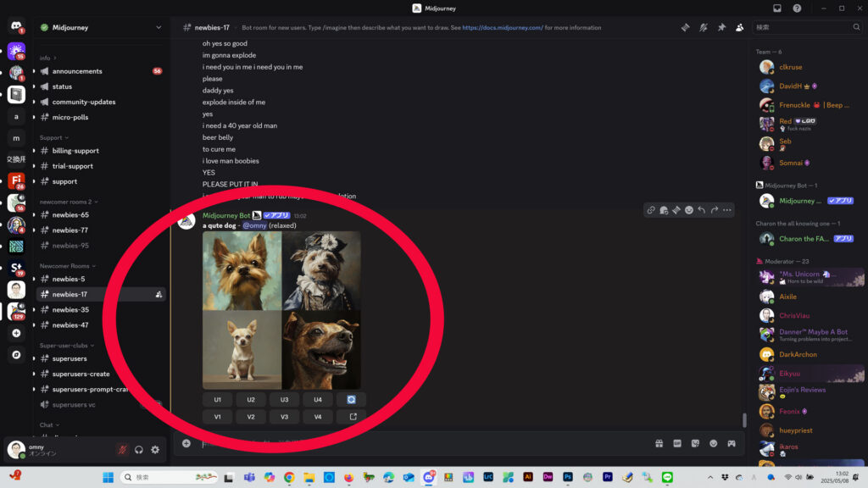868x488 pixels.
Task: Open the GIF picker in message bar
Action: coord(677,443)
